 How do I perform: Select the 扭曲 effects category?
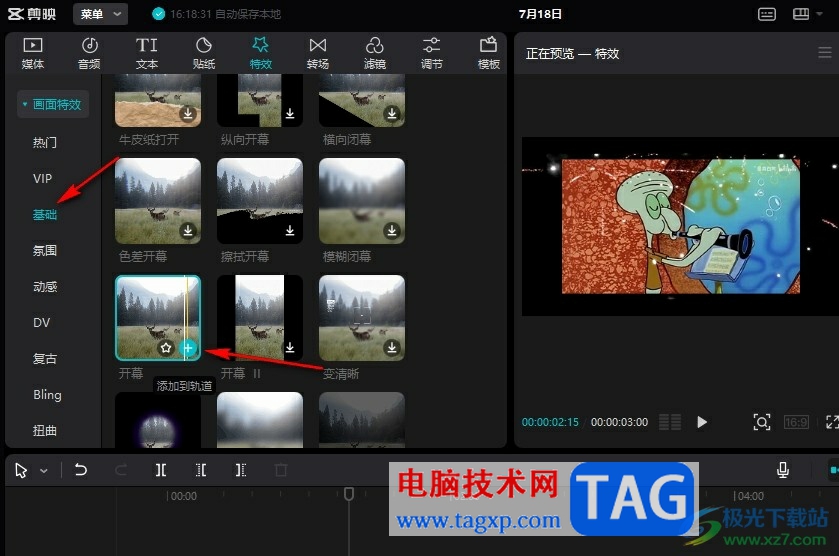pyautogui.click(x=44, y=431)
